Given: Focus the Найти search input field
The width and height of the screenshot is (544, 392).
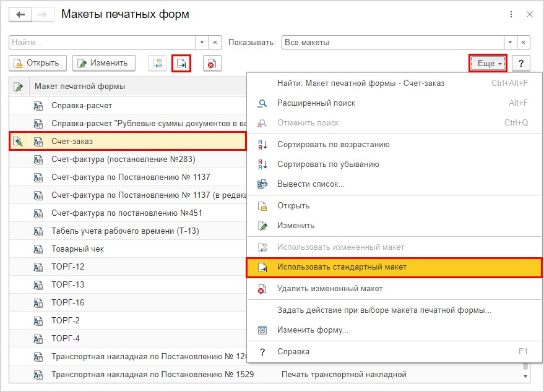Looking at the screenshot, I should tap(102, 42).
